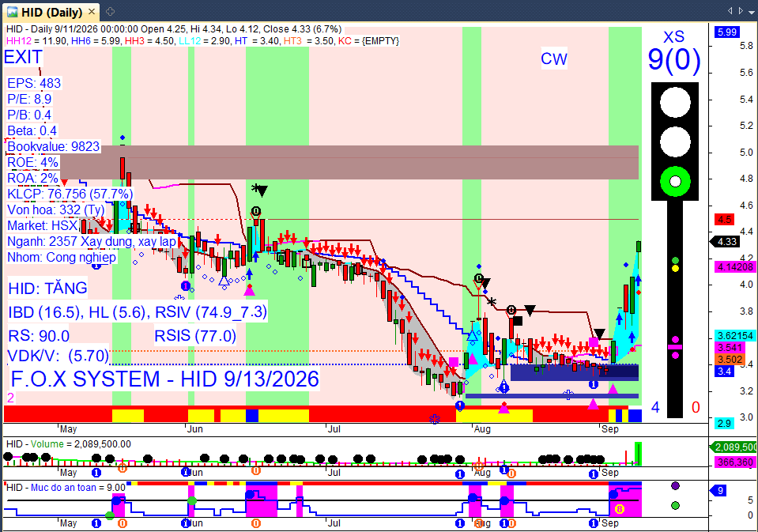Click the purple dot beside the safety panel

pyautogui.click(x=675, y=485)
